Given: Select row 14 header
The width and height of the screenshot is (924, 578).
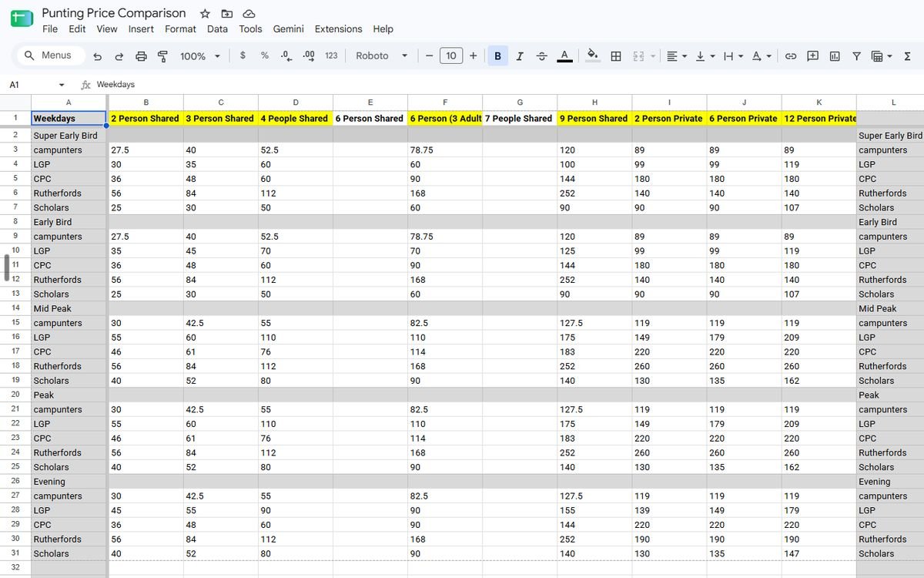Looking at the screenshot, I should [x=15, y=308].
